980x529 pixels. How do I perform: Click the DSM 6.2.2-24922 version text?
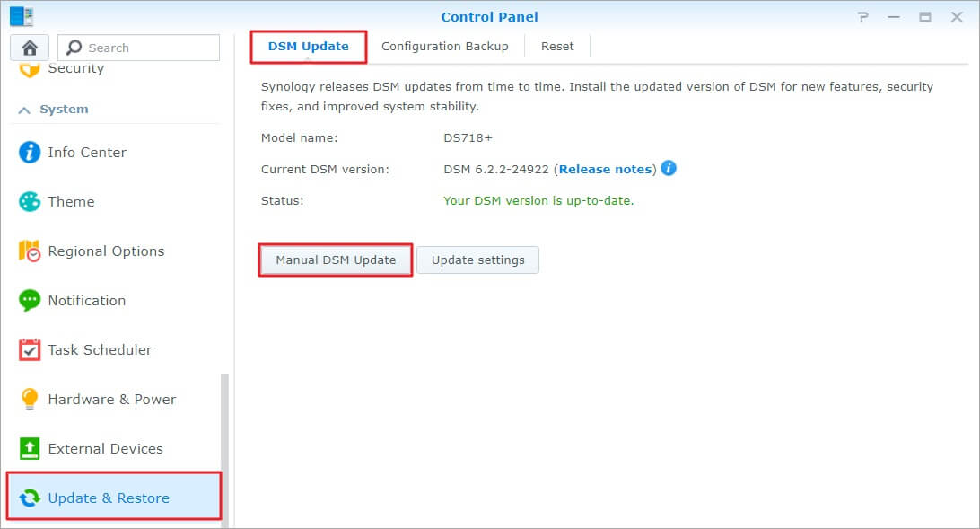coord(495,170)
